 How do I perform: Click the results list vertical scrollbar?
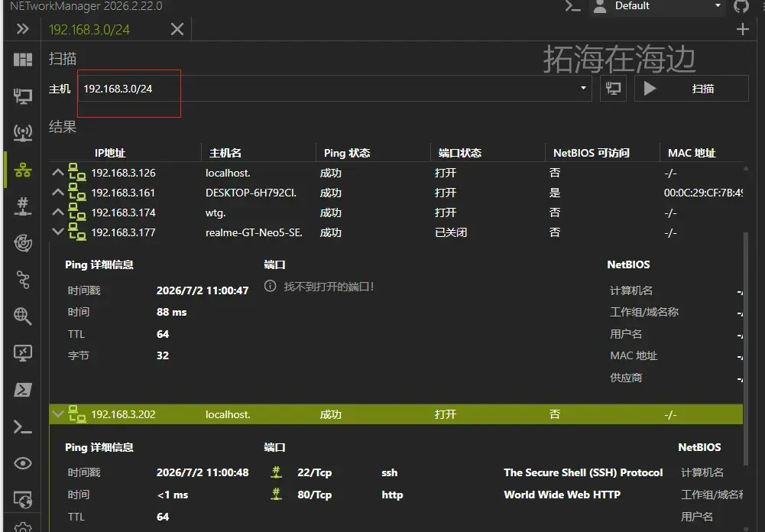(745, 349)
